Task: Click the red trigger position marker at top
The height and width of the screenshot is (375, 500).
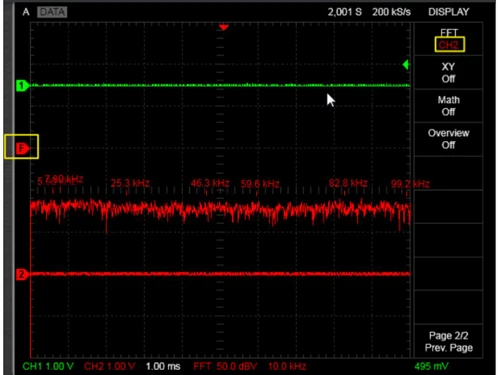Action: point(224,27)
